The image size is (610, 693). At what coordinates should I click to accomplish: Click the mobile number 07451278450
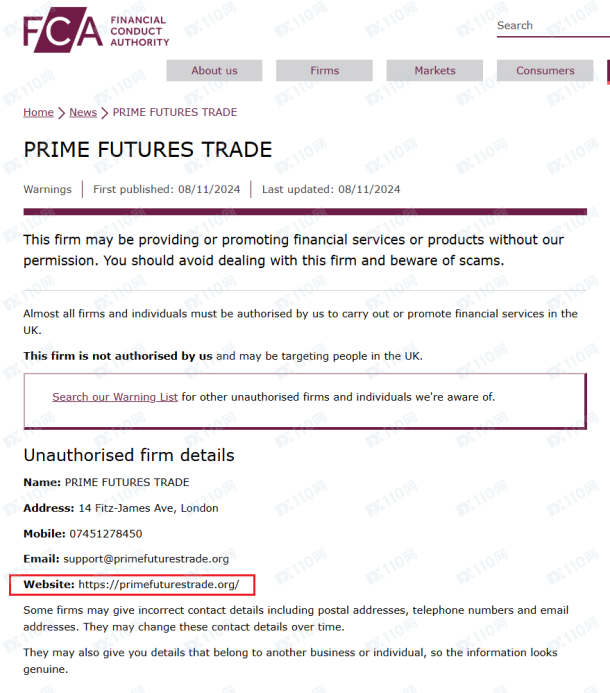(105, 534)
